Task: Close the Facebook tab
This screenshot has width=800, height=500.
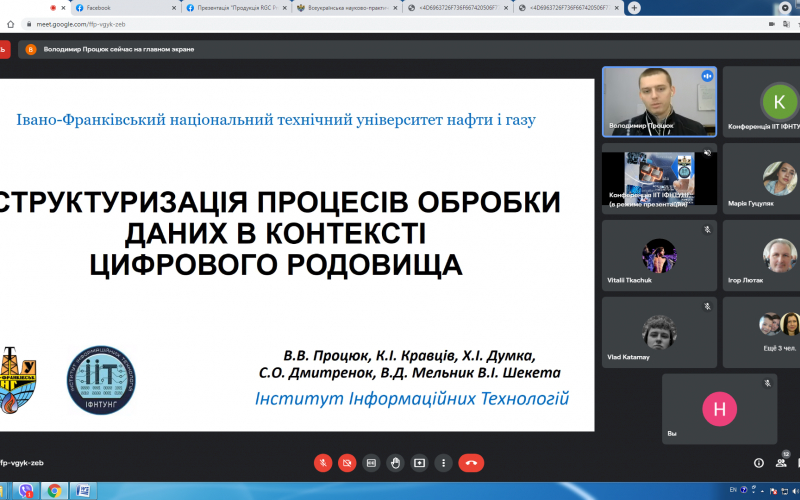Action: tap(174, 8)
